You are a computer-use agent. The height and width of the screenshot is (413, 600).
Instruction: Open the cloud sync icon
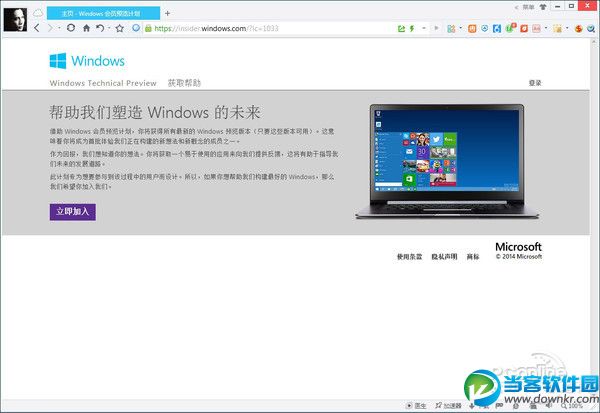pos(38,13)
